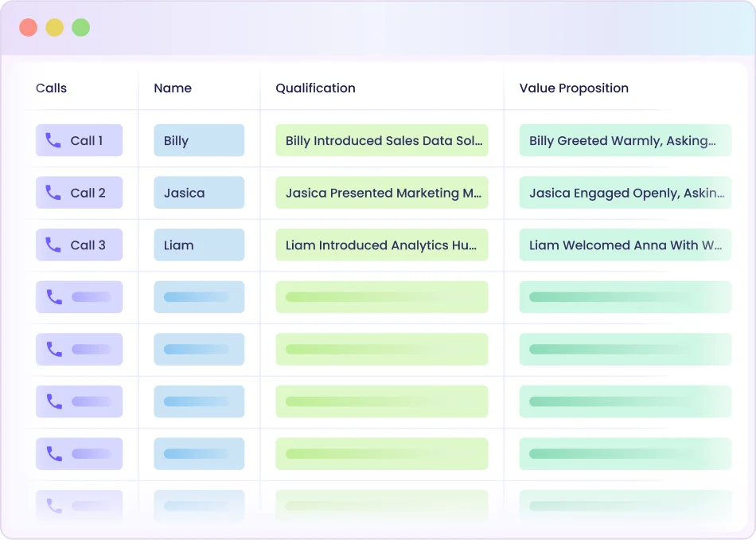The image size is (756, 540).
Task: Click the Calls column header
Action: tap(51, 88)
